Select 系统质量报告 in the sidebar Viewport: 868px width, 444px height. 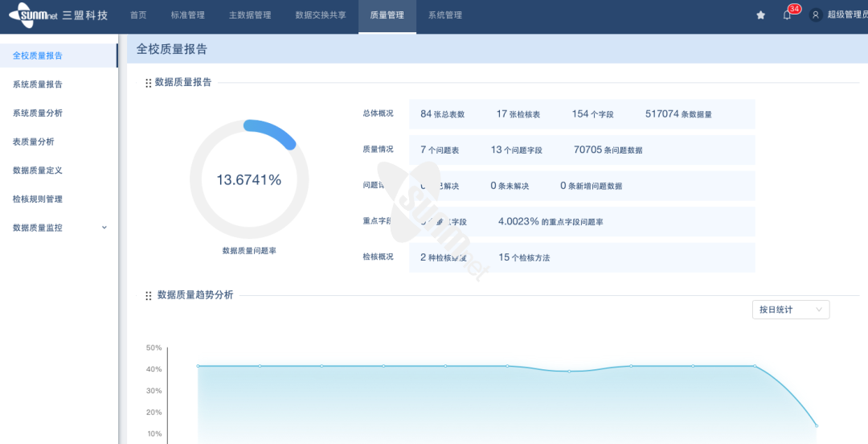click(38, 84)
